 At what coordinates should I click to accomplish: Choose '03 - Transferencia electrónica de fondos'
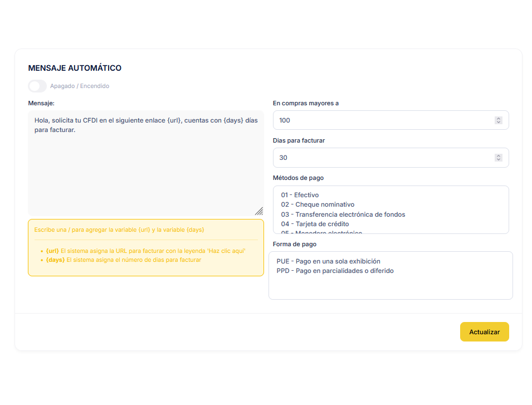pyautogui.click(x=343, y=214)
